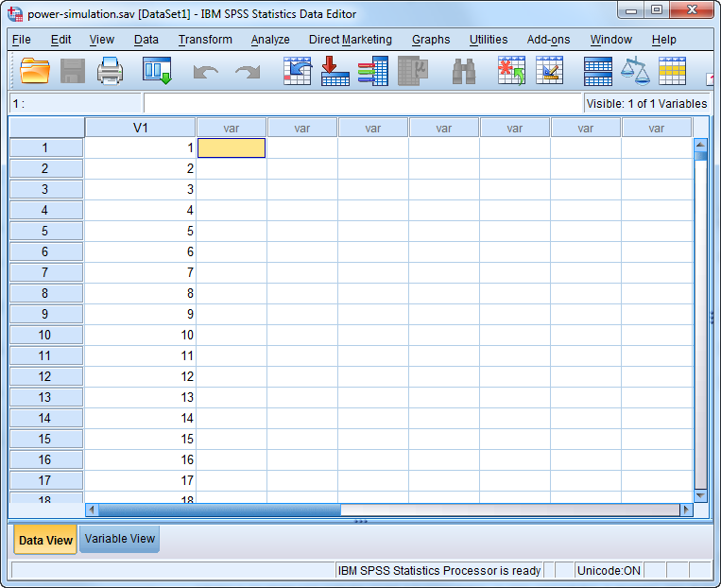Click the V1 cell containing 15

[140, 439]
